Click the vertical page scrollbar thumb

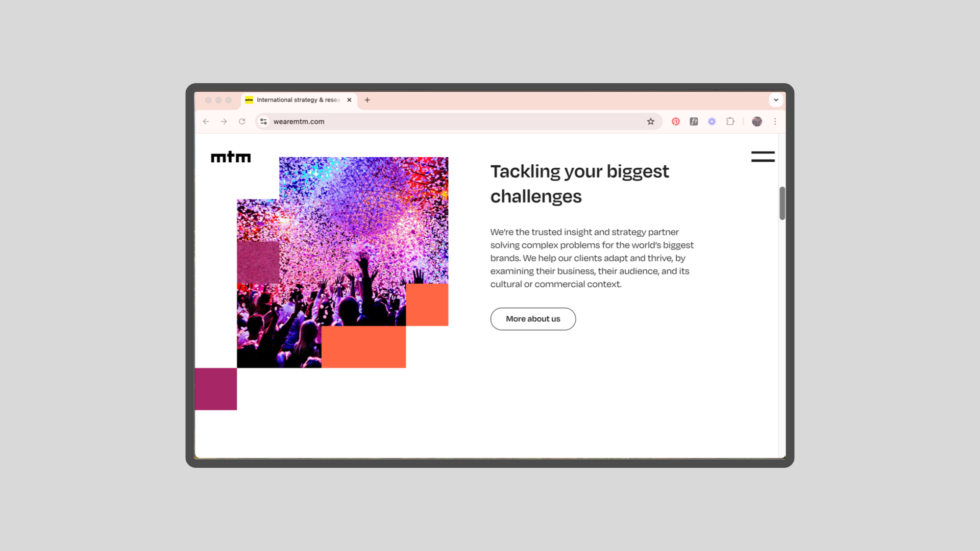(782, 203)
